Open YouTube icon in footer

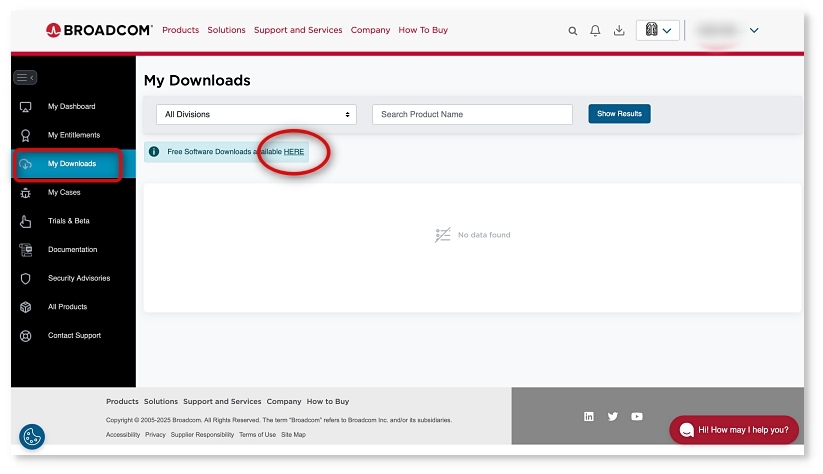(637, 417)
